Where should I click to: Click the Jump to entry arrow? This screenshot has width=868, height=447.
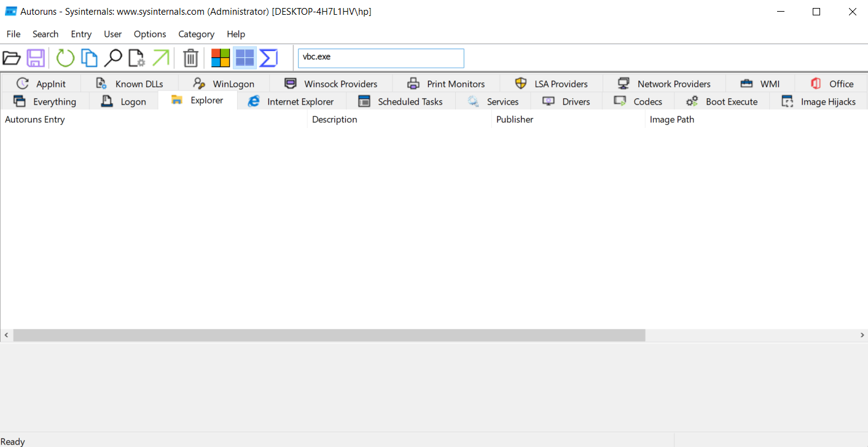(x=161, y=58)
